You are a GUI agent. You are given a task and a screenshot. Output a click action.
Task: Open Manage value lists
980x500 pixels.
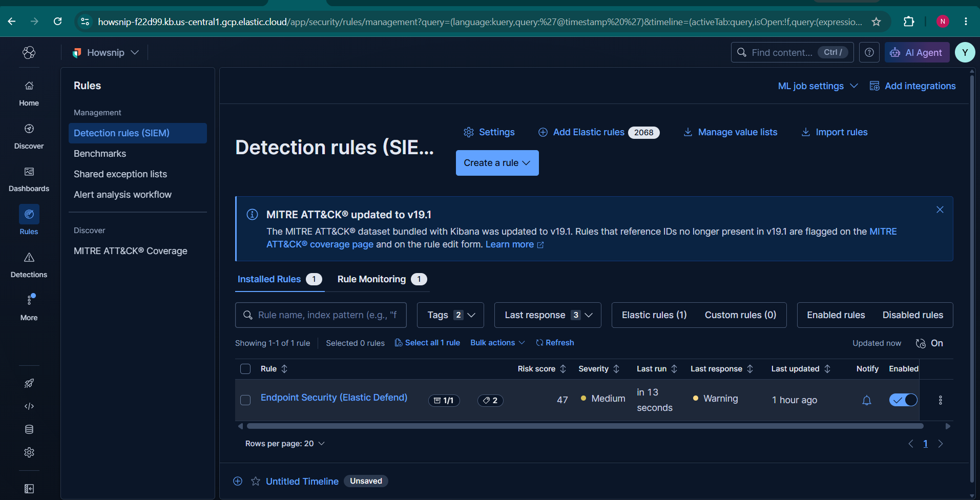pos(731,132)
